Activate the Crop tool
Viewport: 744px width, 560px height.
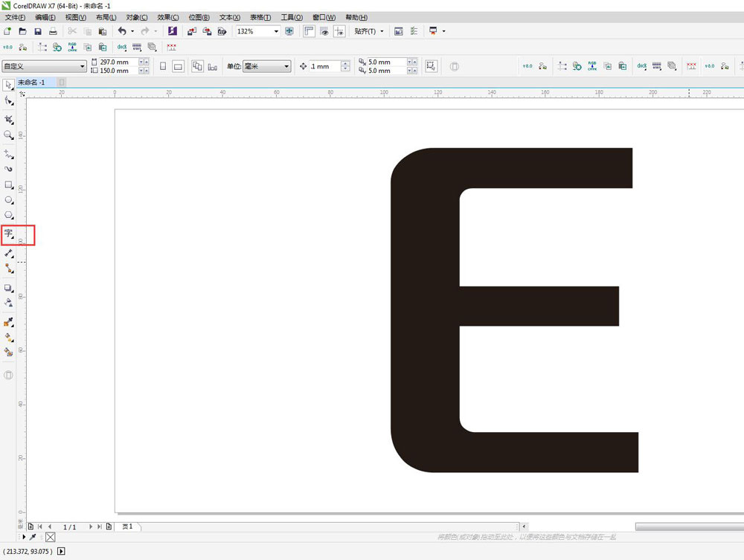click(x=9, y=120)
